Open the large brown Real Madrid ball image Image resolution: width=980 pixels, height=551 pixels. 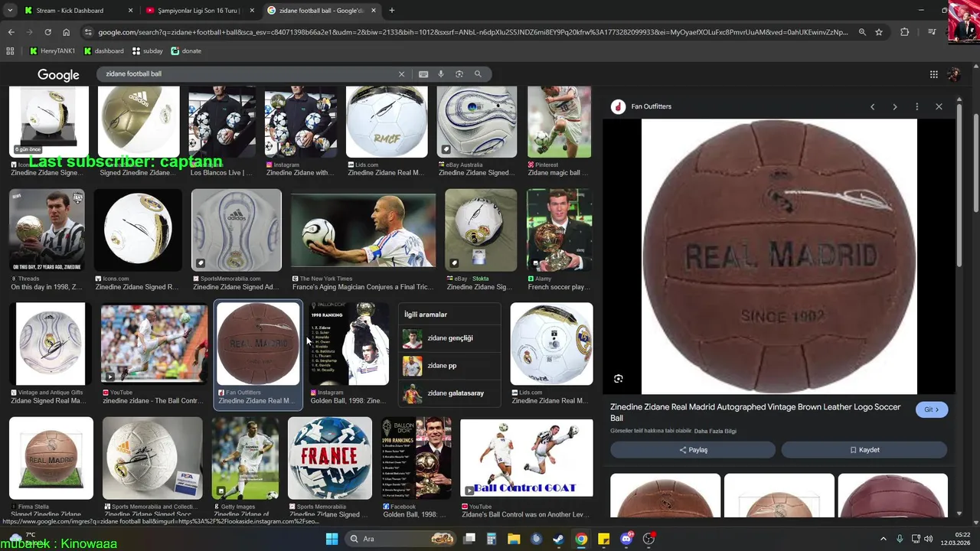click(x=779, y=256)
